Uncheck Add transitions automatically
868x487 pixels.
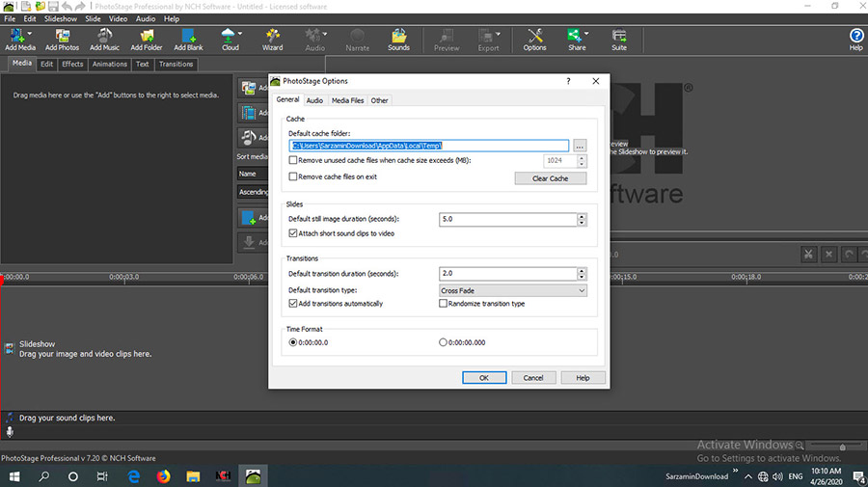click(293, 303)
